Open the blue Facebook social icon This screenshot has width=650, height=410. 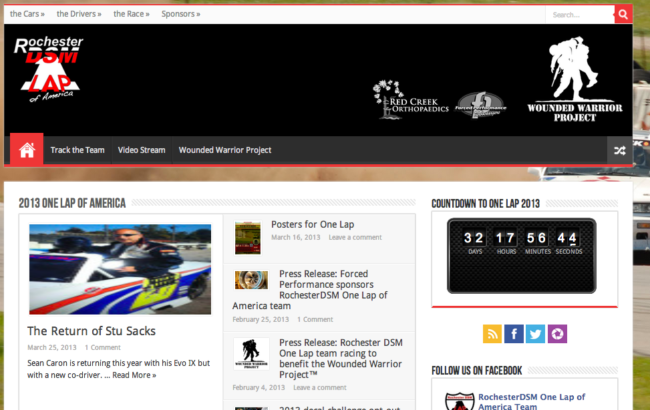pyautogui.click(x=513, y=334)
